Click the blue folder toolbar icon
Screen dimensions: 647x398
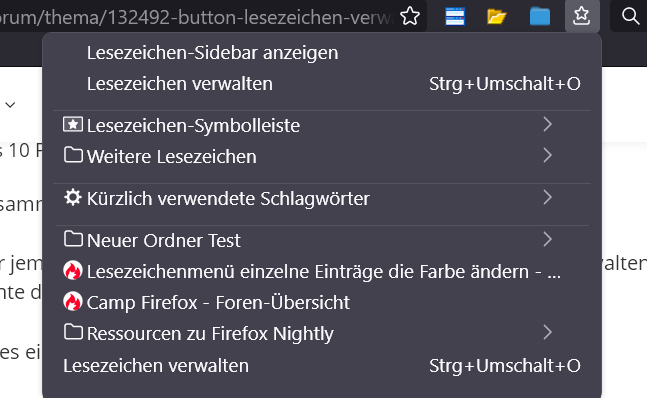point(540,17)
